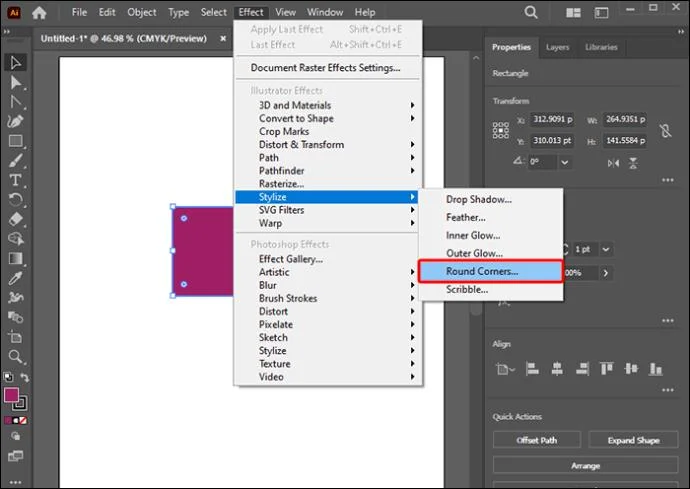
Task: Select the reference point grid
Action: coord(501,130)
